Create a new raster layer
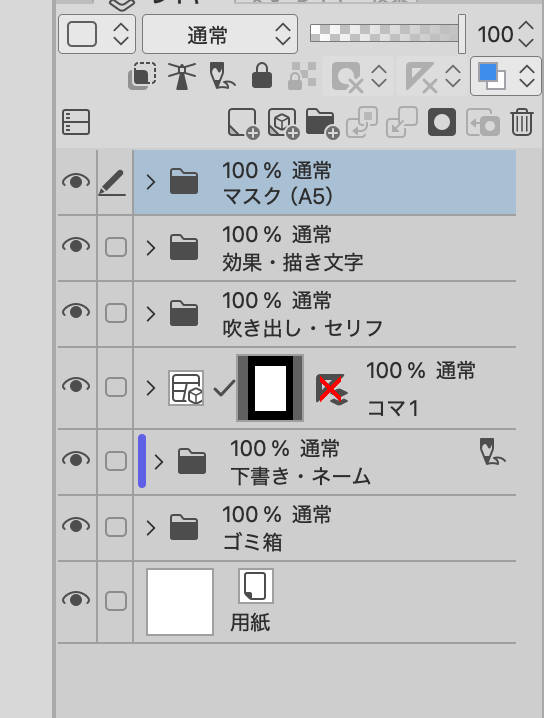The width and height of the screenshot is (544, 718). (243, 123)
